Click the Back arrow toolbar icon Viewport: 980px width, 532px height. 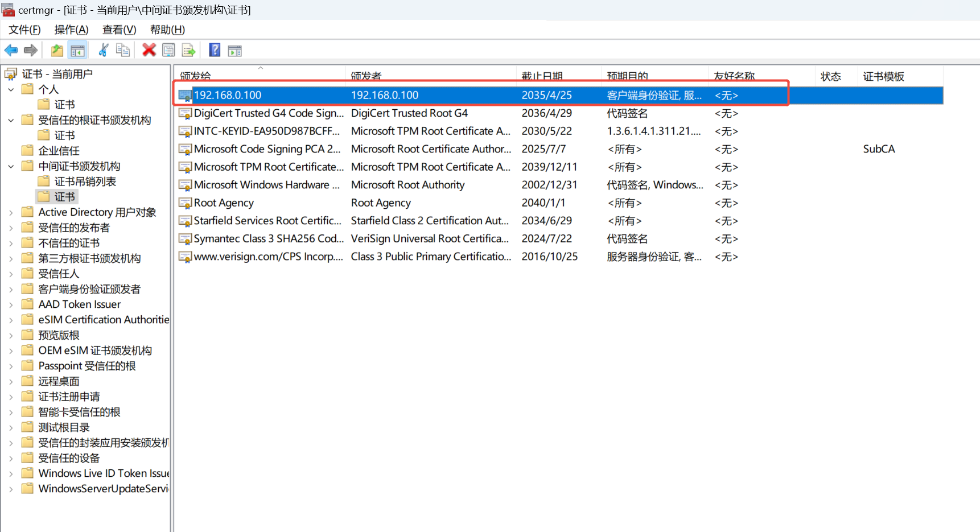pyautogui.click(x=11, y=50)
